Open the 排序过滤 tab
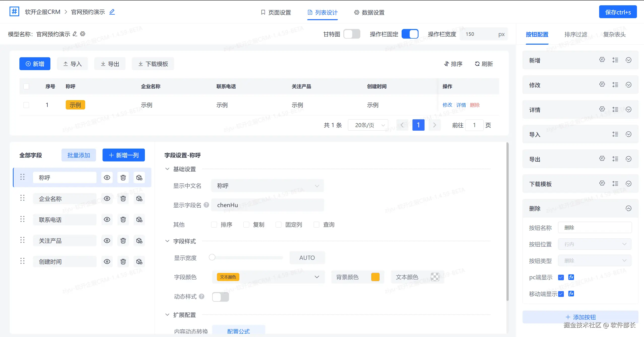 point(575,34)
